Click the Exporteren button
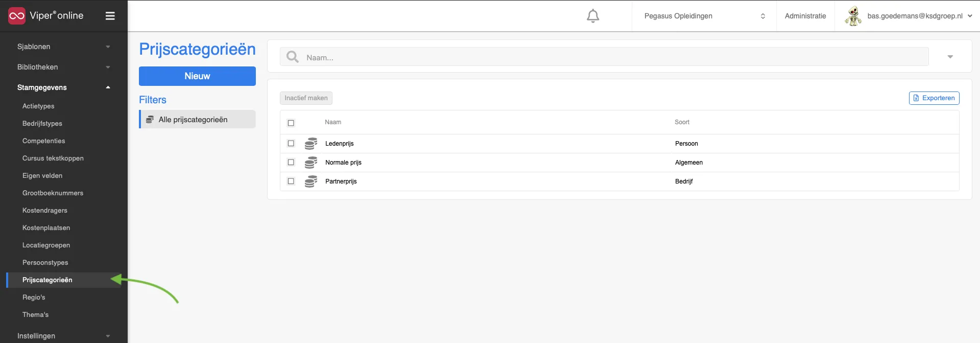The height and width of the screenshot is (343, 980). coord(934,98)
